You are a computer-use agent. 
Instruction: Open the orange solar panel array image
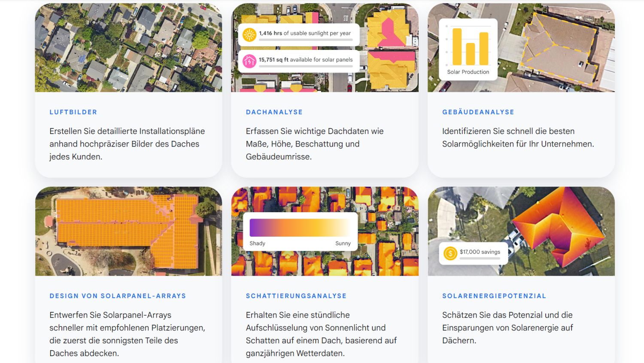coord(128,231)
